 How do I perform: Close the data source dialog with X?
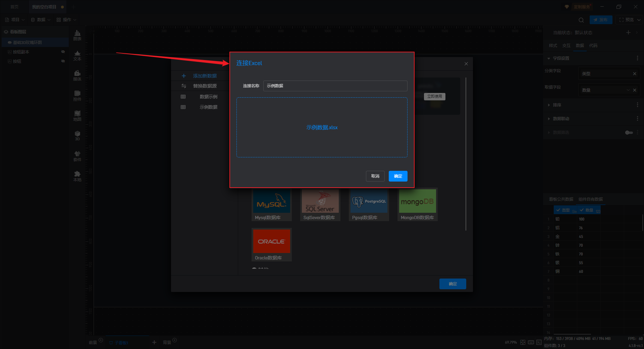pyautogui.click(x=466, y=64)
